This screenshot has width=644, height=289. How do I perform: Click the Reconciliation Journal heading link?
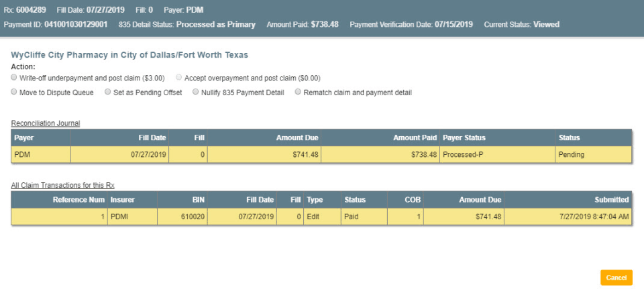coord(45,123)
